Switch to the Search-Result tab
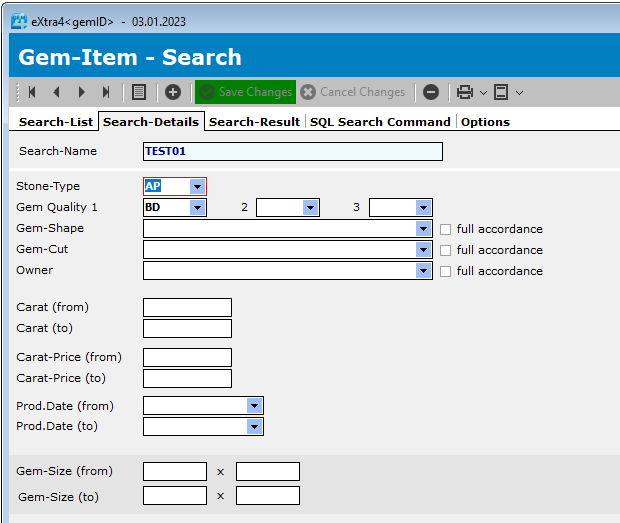This screenshot has height=523, width=620. coord(254,122)
